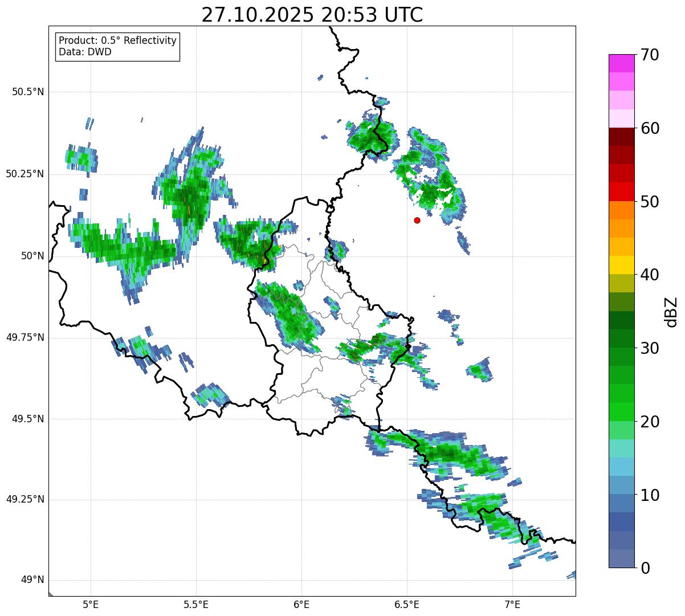Click the orange colorbar swatch below 50
The height and width of the screenshot is (616, 685).
[x=621, y=210]
